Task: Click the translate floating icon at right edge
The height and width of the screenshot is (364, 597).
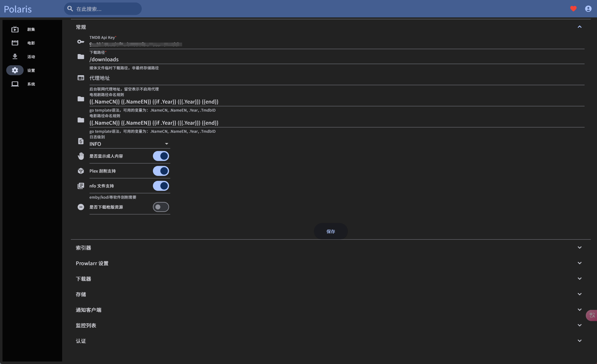Action: [x=592, y=315]
